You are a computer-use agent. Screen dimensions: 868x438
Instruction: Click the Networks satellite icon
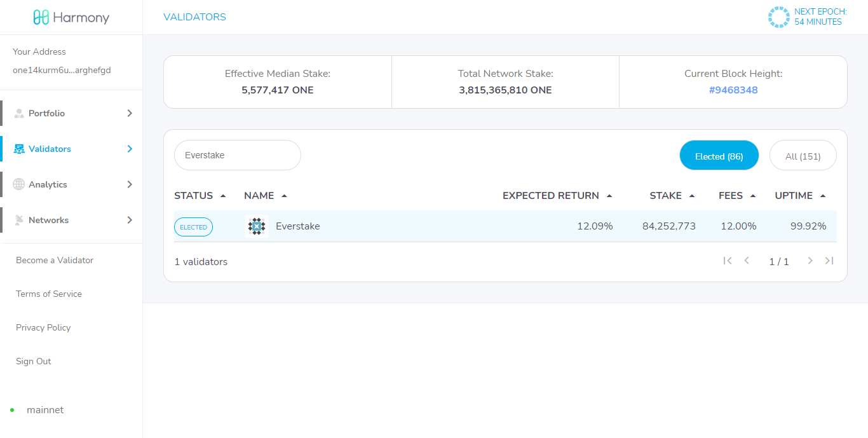19,220
